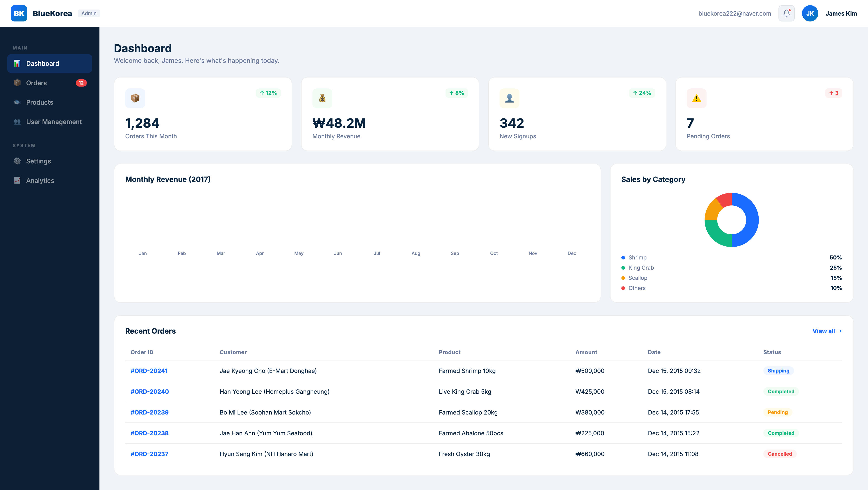Click the Orders badge showing 12
This screenshot has width=868, height=490.
(81, 83)
